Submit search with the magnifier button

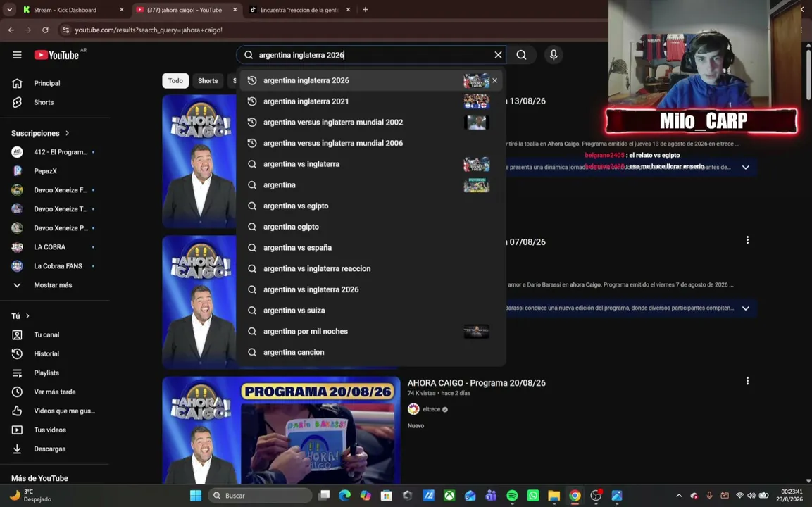coord(521,55)
